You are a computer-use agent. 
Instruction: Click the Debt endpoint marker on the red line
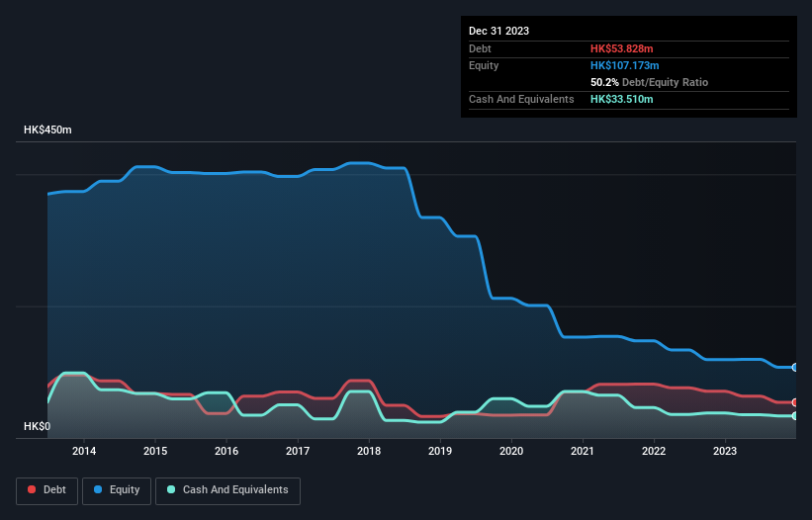(795, 402)
